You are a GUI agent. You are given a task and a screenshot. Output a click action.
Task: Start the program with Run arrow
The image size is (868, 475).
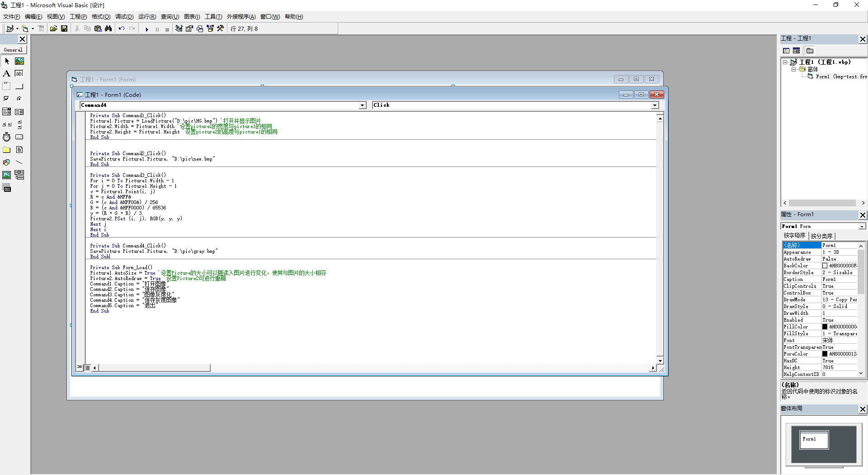tap(147, 29)
